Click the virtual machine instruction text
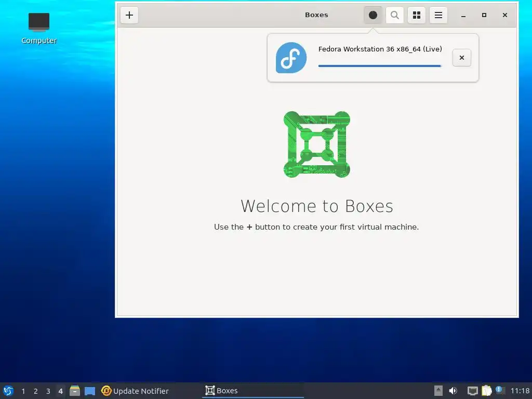 316,227
